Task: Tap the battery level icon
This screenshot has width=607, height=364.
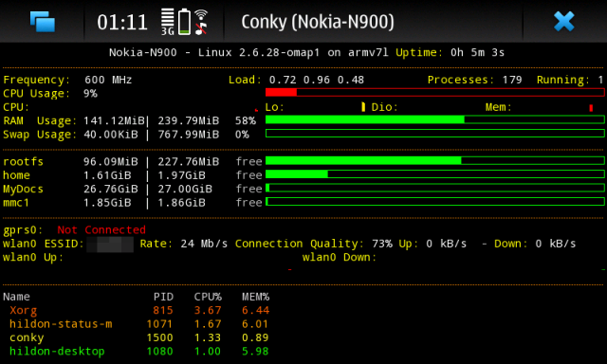Action: point(184,22)
